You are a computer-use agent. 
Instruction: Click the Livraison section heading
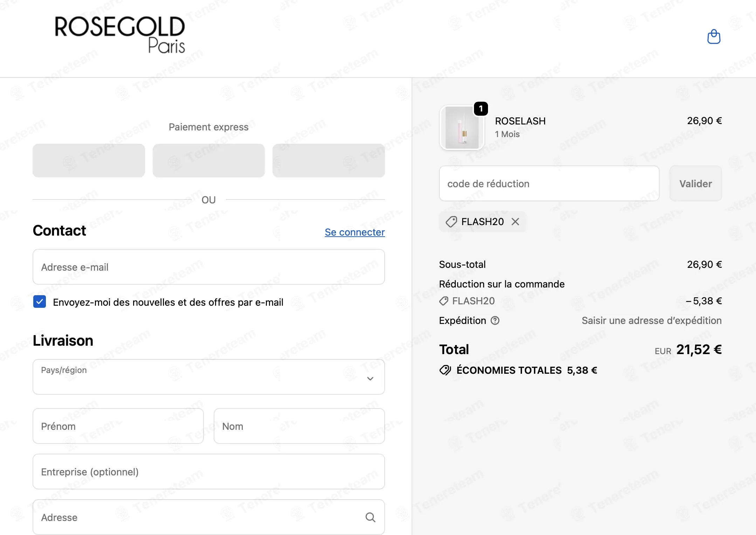63,340
